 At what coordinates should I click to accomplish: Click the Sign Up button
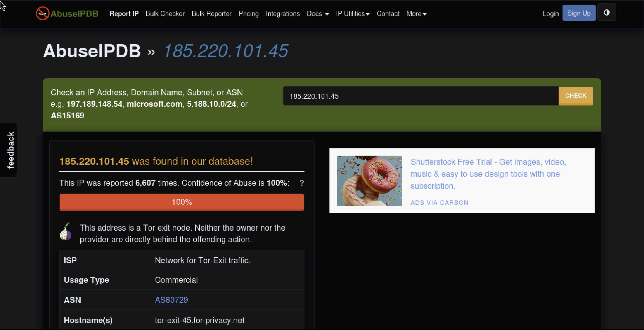[579, 13]
